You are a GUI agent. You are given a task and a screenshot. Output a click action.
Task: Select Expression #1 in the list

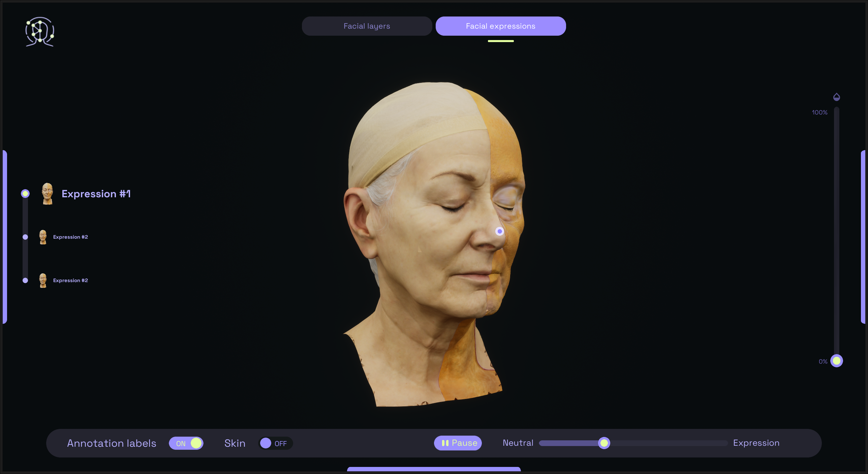click(96, 194)
